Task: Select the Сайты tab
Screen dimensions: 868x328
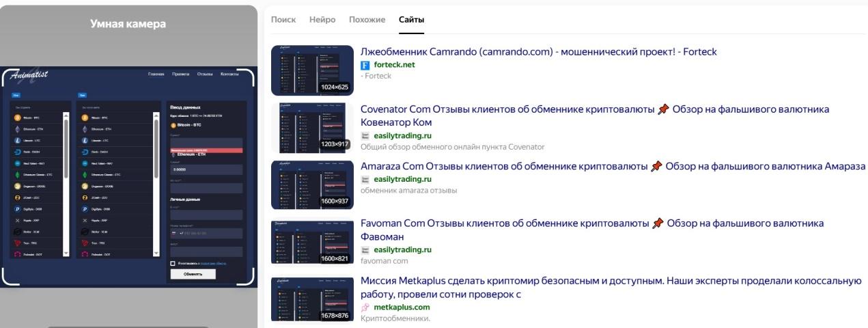Action: (412, 20)
